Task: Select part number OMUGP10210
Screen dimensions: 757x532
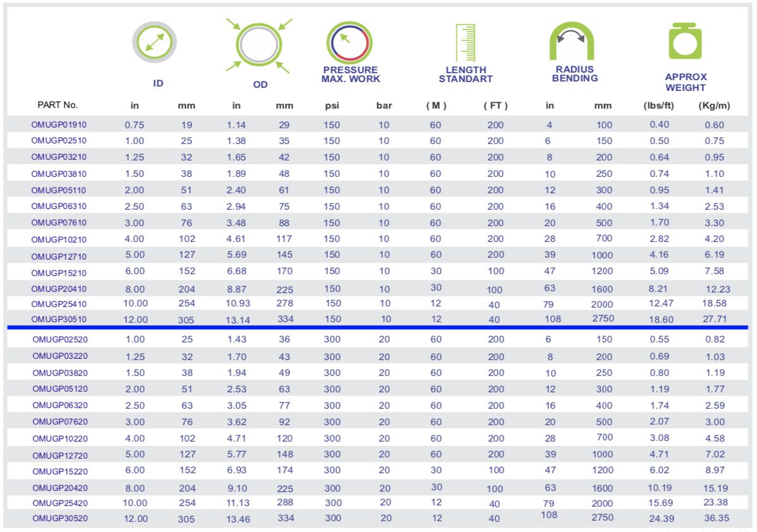Action: [59, 239]
